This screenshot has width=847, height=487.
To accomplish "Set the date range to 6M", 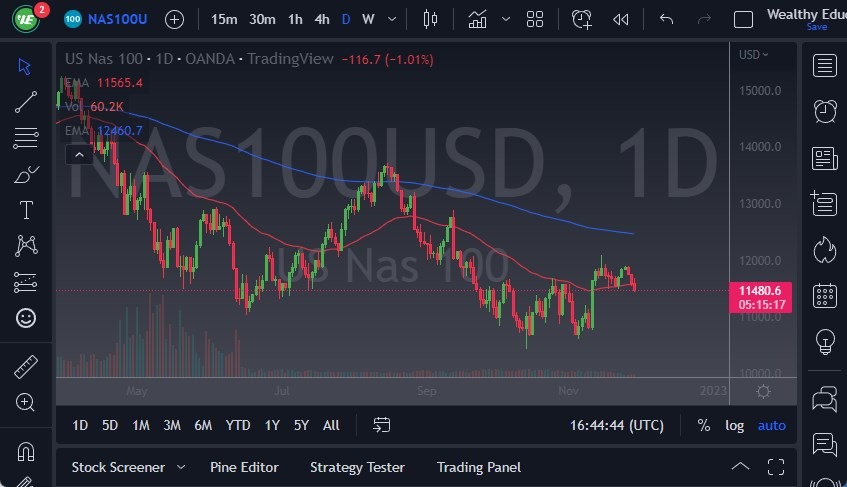I will click(203, 425).
